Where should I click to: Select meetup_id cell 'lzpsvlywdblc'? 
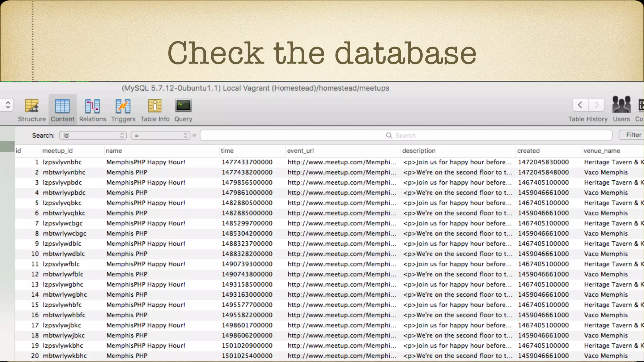(x=62, y=244)
